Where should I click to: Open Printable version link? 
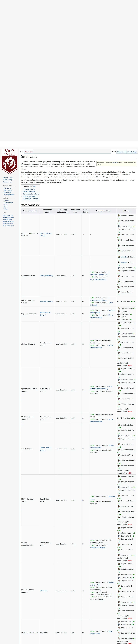(x=8, y=222)
